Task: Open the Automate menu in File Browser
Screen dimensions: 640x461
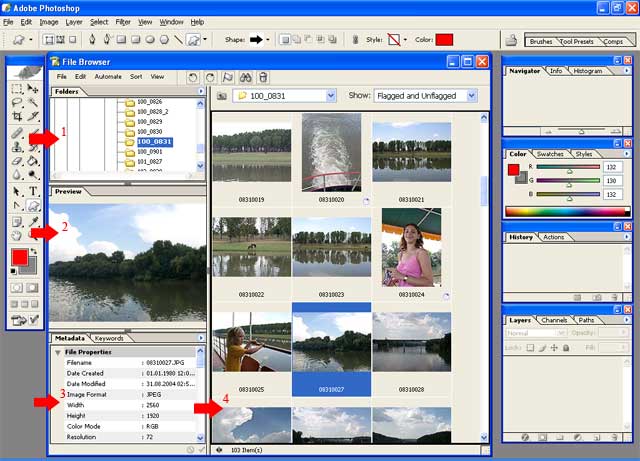Action: [108, 77]
